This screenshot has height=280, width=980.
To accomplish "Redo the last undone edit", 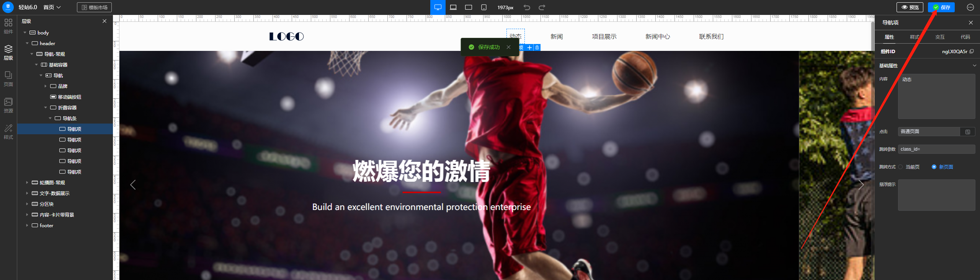I will coord(542,7).
